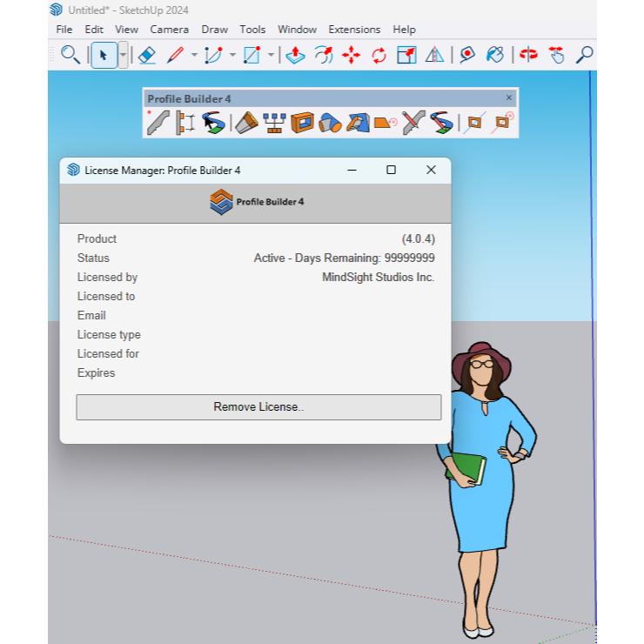Activate the Line pencil tool
Viewport: 644px width, 644px height.
click(x=176, y=55)
